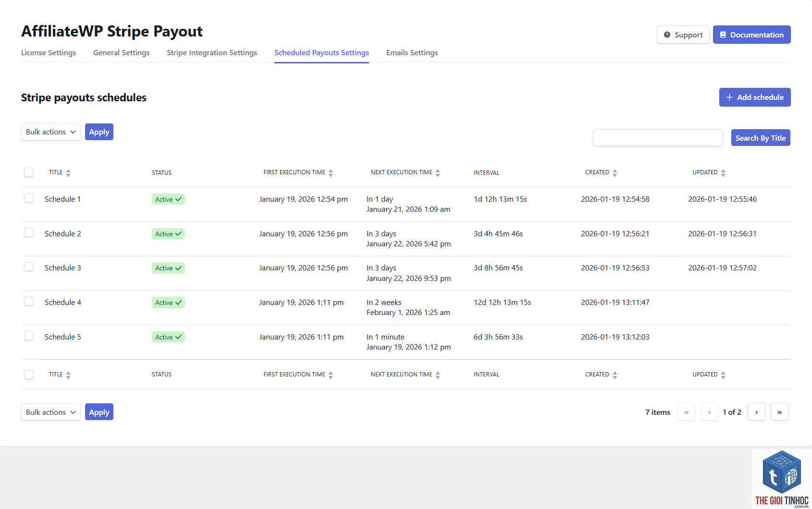Open the Schedule 3 title
812x509 pixels.
[x=63, y=267]
